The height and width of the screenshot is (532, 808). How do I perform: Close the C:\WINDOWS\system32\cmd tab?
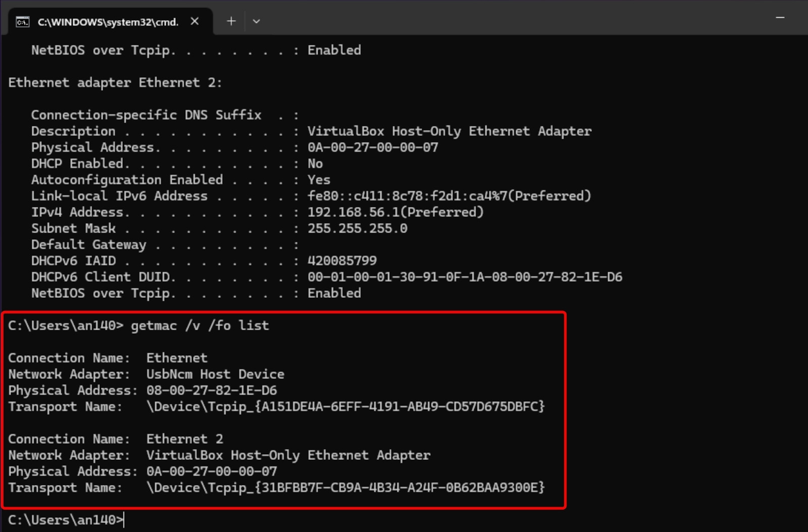[194, 21]
